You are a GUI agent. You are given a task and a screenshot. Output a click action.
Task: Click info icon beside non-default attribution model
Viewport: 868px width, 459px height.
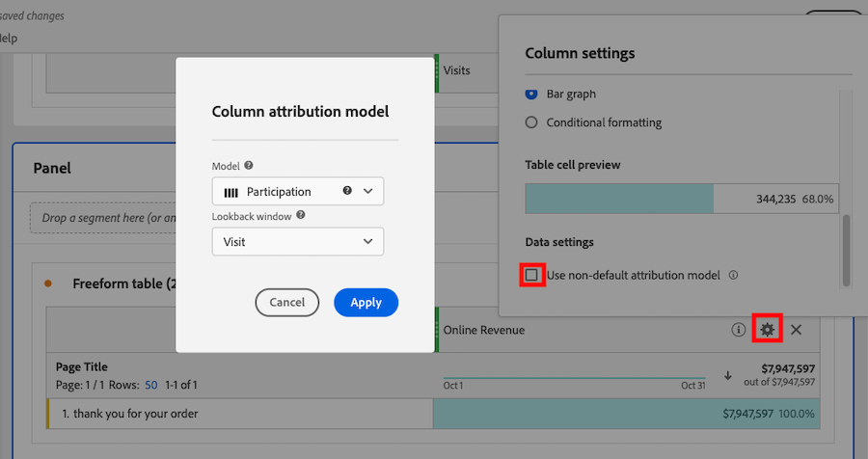(734, 275)
